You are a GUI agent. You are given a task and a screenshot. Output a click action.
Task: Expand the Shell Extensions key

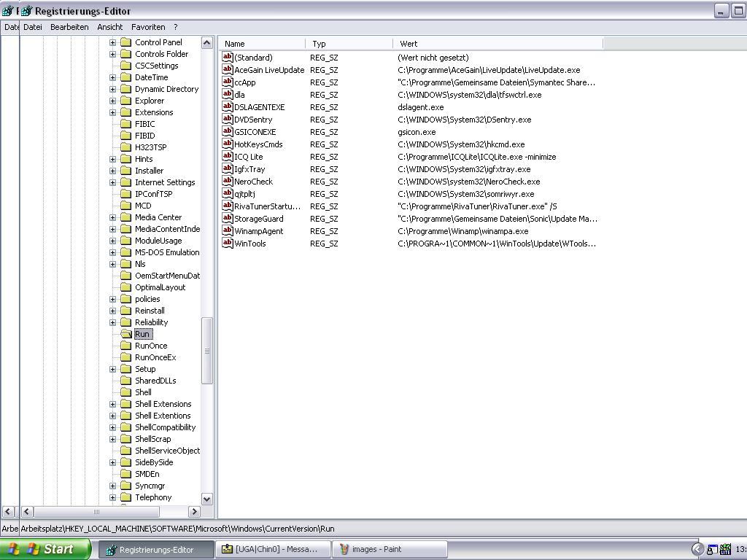pos(113,404)
